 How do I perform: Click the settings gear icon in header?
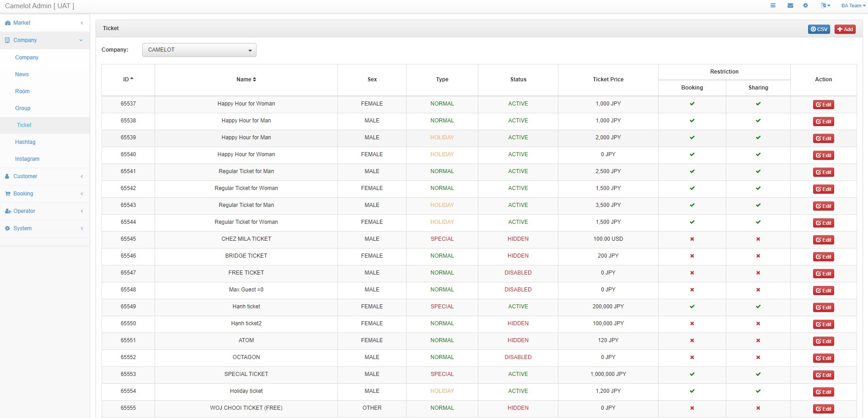tap(805, 5)
